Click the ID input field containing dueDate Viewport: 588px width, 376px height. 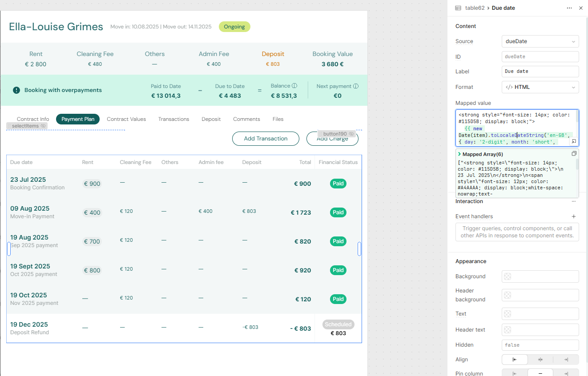click(540, 56)
